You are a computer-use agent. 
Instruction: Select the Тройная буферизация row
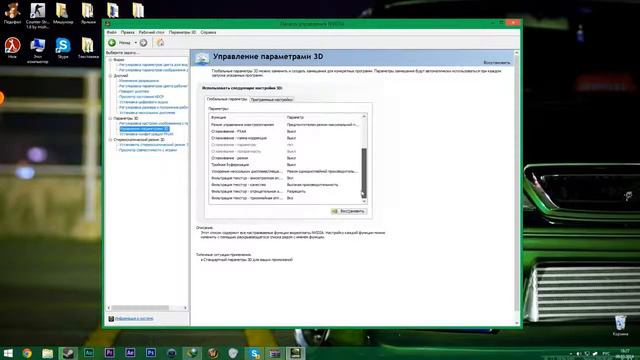[x=285, y=164]
